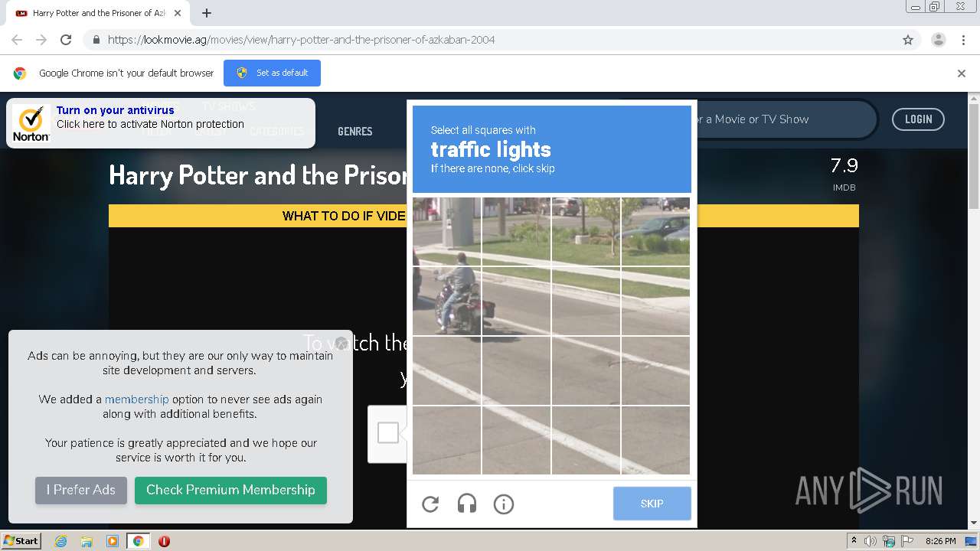Open network tray icon
This screenshot has height=551, width=980.
tap(889, 541)
